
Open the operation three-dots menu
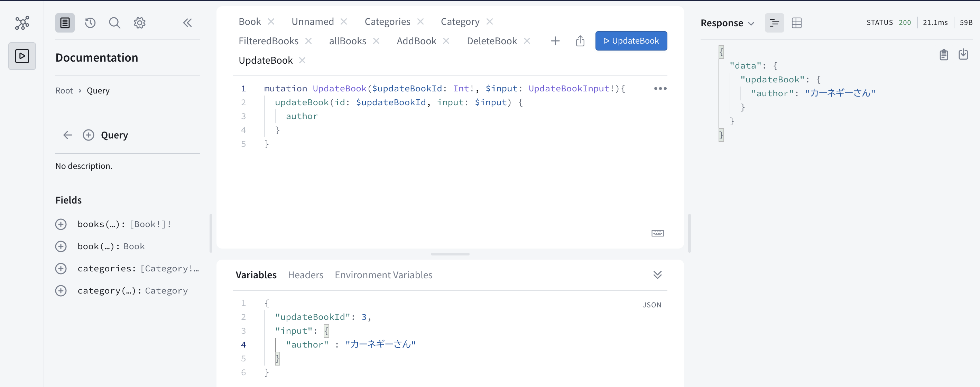coord(660,88)
